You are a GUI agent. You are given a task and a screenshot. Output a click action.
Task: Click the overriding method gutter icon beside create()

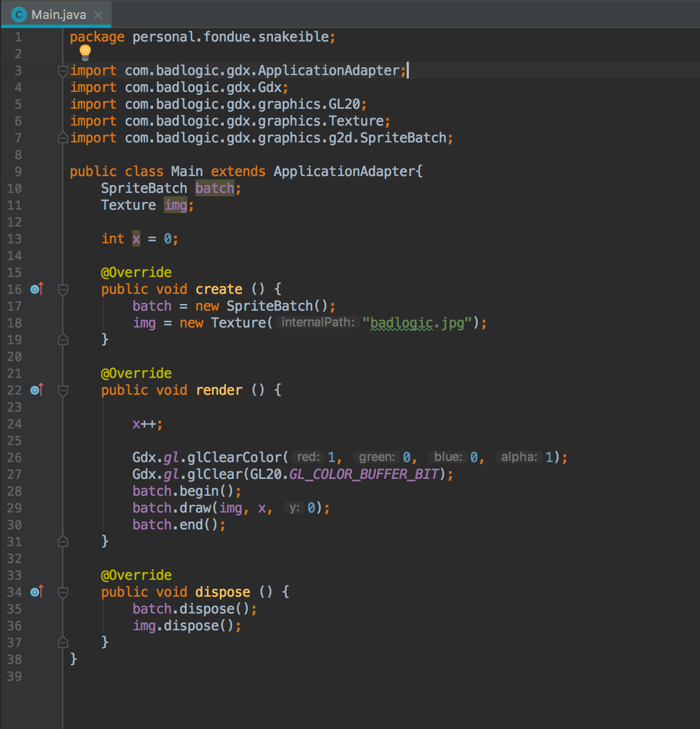point(36,289)
